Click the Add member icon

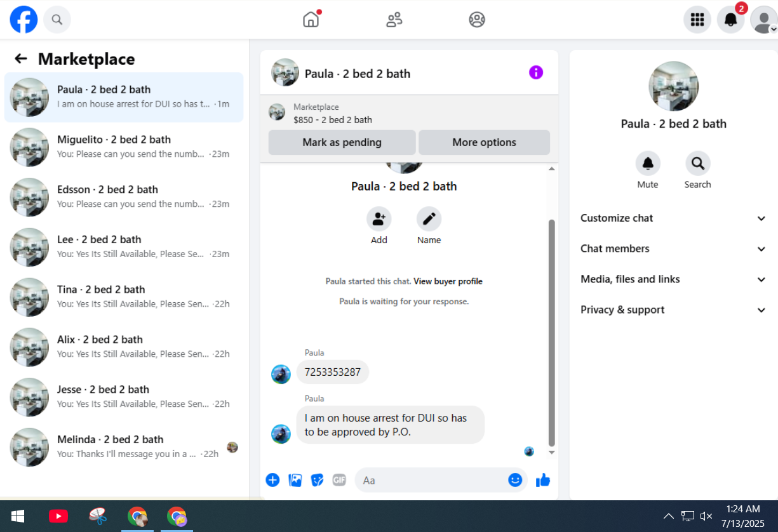(x=379, y=219)
